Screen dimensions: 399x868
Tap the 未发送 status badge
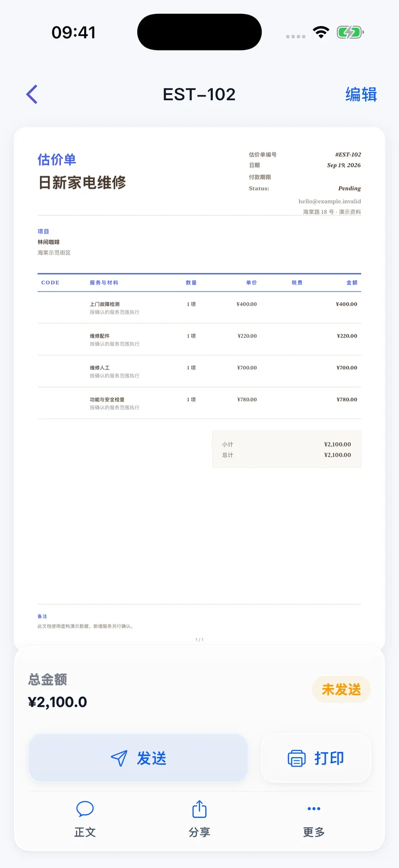[x=341, y=689]
